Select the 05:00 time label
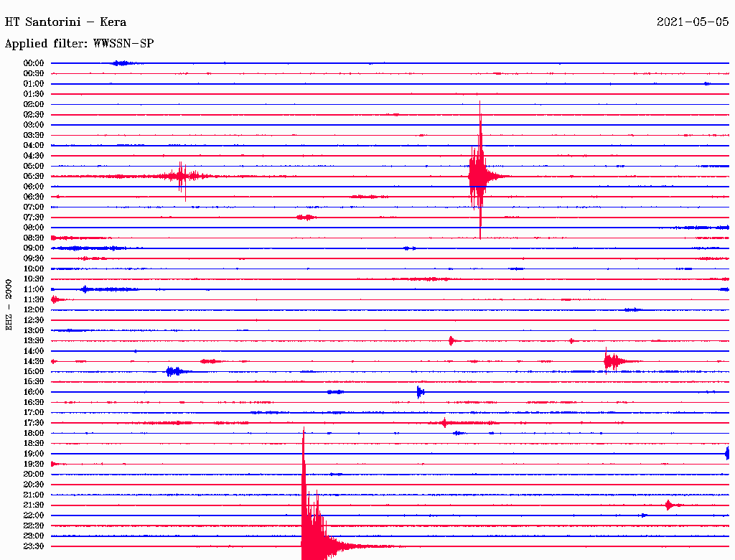 (x=34, y=166)
